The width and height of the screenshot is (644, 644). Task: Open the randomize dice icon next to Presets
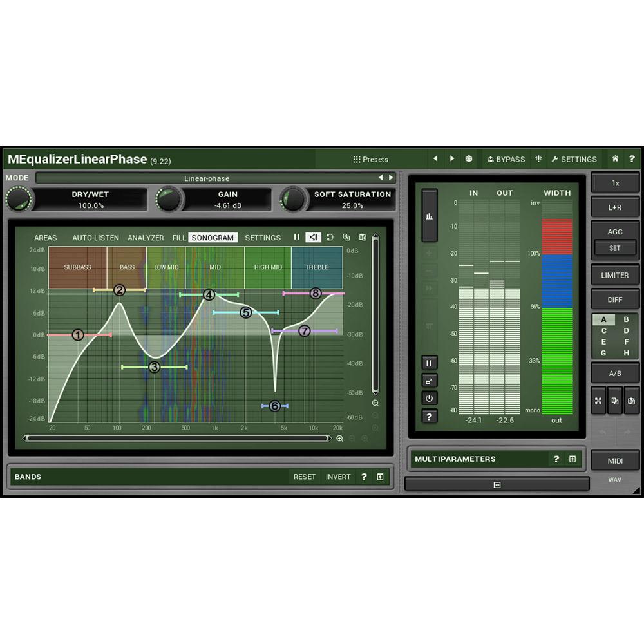(x=468, y=159)
